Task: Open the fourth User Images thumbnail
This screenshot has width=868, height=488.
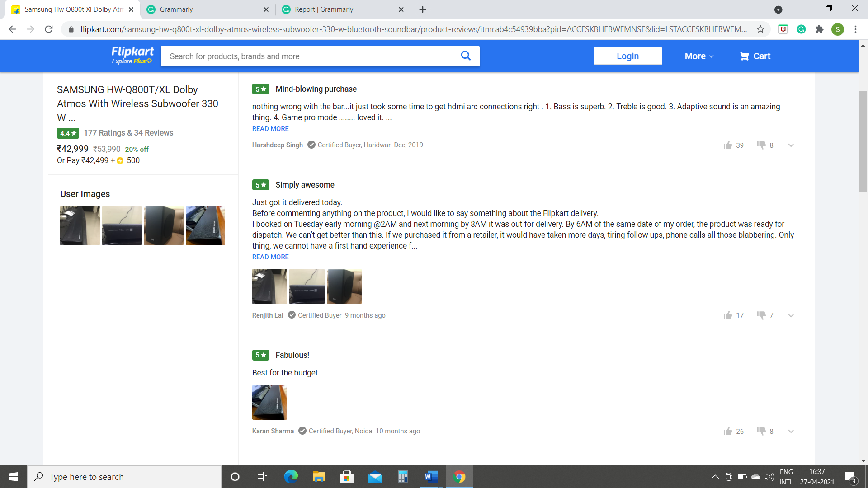Action: pos(205,226)
